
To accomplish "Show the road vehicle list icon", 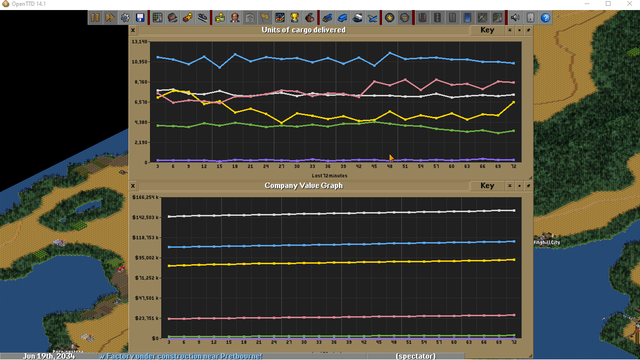I will [x=342, y=18].
